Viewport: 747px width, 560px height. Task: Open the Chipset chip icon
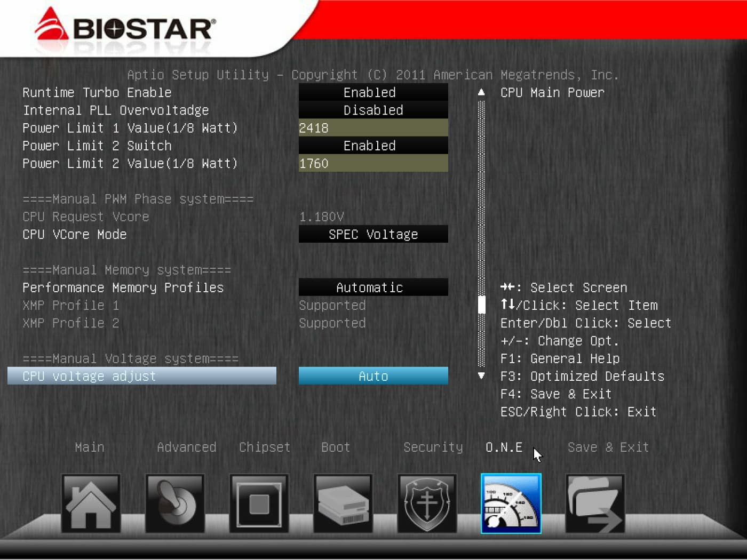259,503
